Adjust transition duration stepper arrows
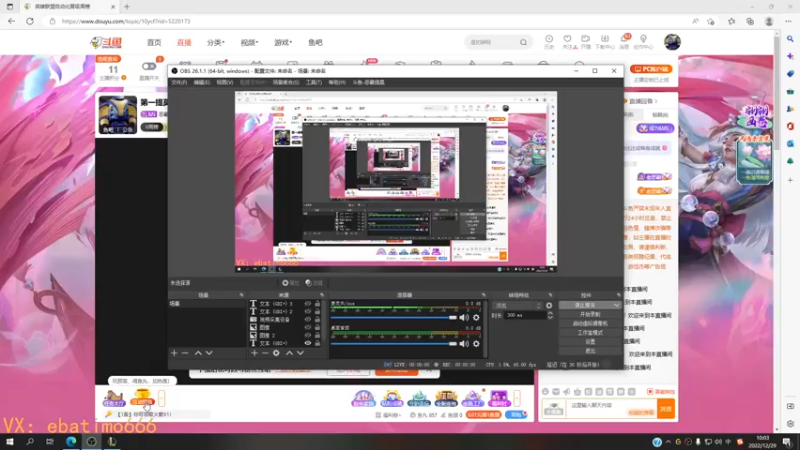800x450 pixels. (549, 315)
